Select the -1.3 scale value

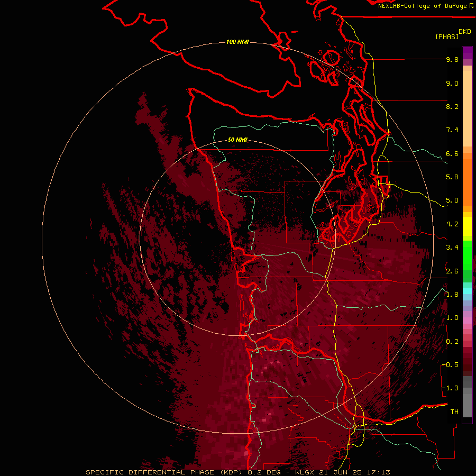(450, 388)
